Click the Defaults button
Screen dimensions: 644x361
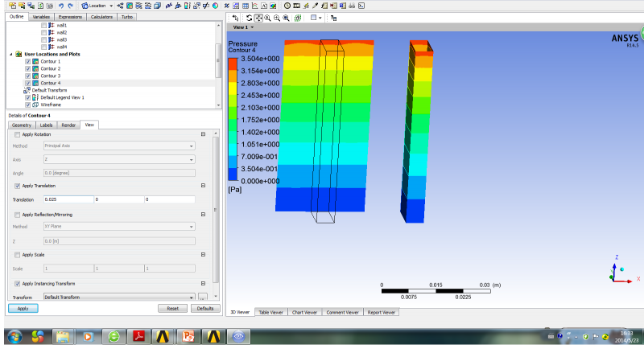tap(205, 308)
